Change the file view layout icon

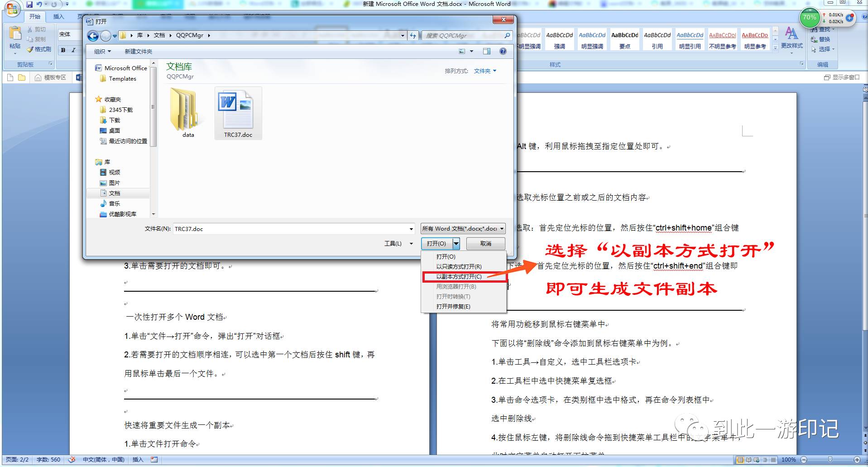[x=462, y=51]
